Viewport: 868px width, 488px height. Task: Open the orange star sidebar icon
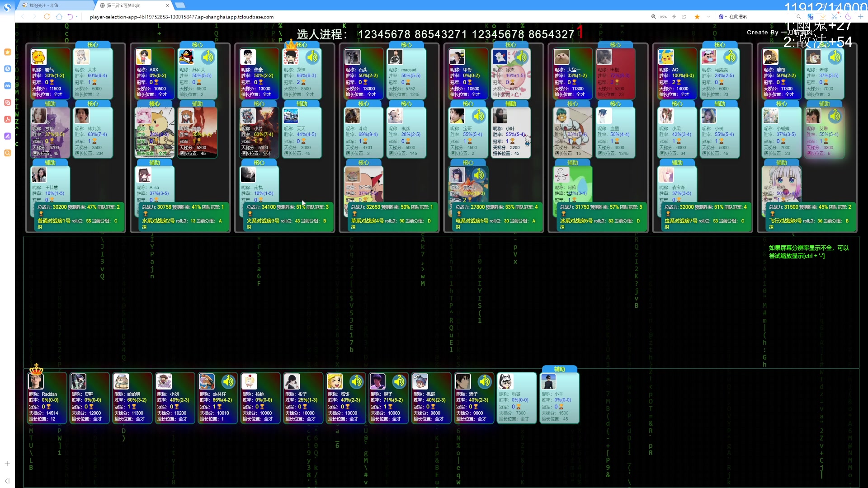coord(7,52)
